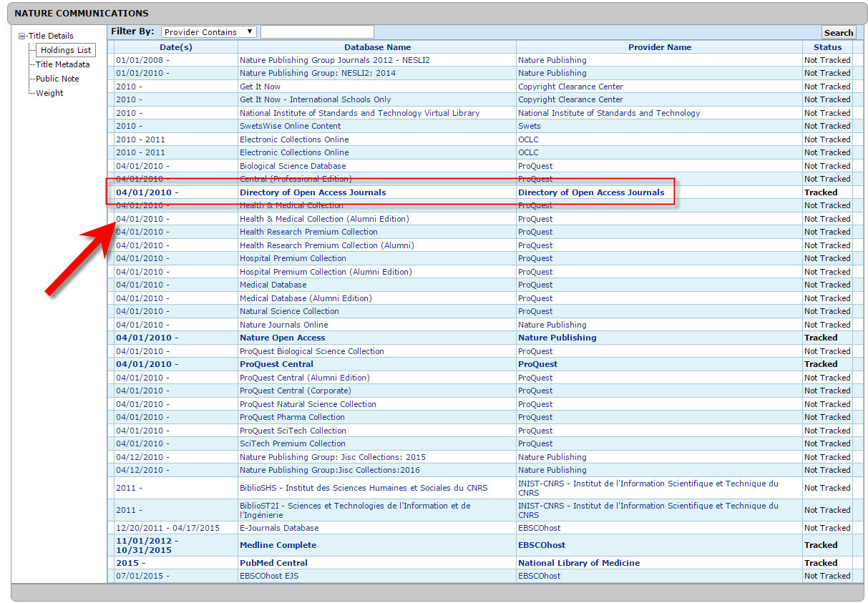Click Not Tracked status in SwetsWise row
The width and height of the screenshot is (868, 603).
click(x=827, y=126)
